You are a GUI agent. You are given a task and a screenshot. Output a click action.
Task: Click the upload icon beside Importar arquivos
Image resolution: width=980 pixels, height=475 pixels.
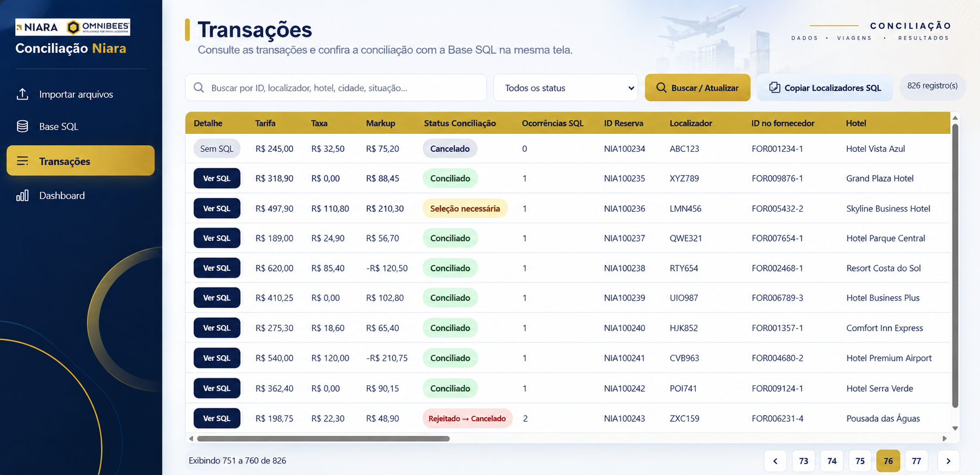click(22, 94)
